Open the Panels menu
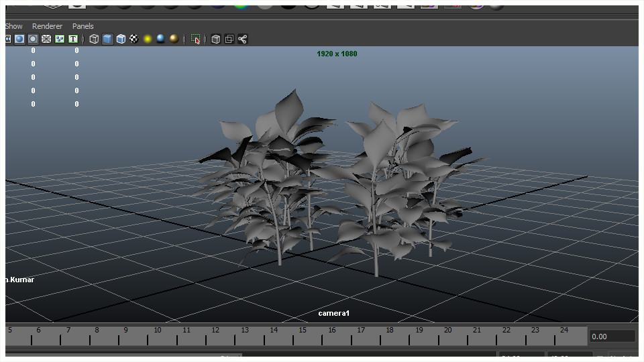Viewport: 644px width, 362px height. 83,26
